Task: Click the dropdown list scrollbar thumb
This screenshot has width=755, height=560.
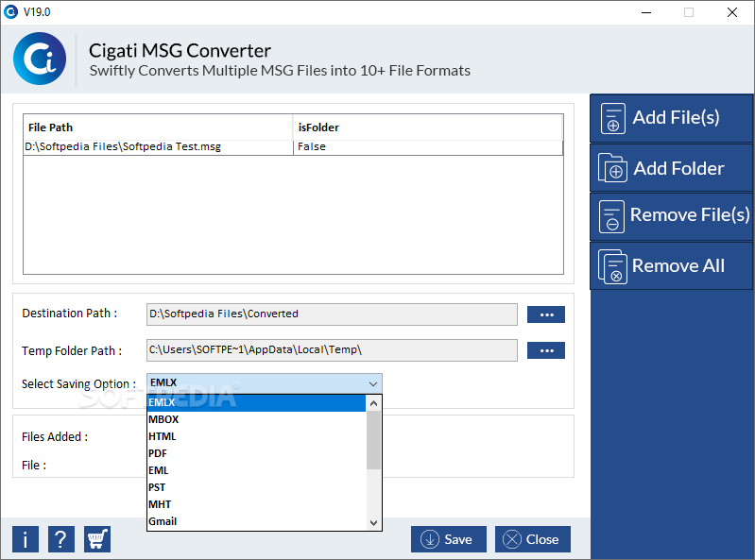Action: tap(373, 440)
